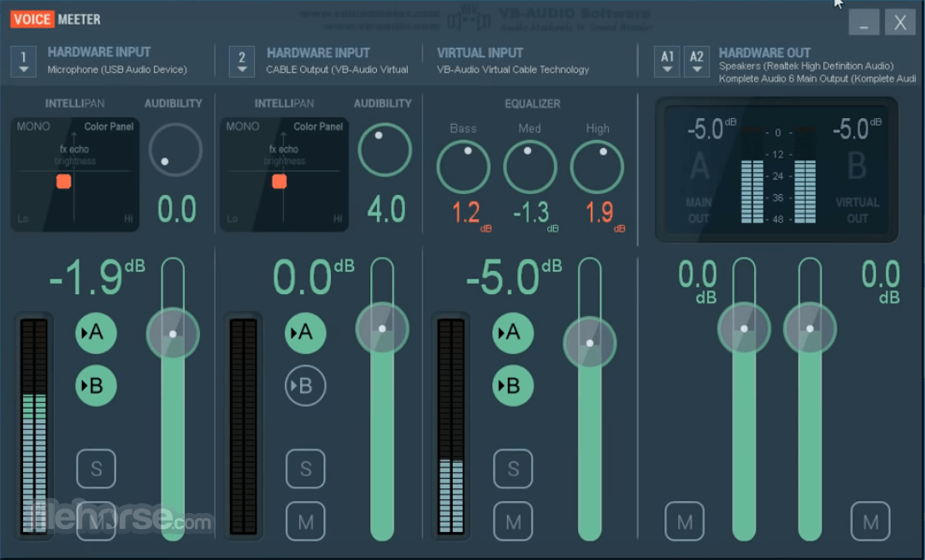Toggle the A bus on CABLE Output strip
Viewport: 925px width, 560px height.
(x=305, y=333)
